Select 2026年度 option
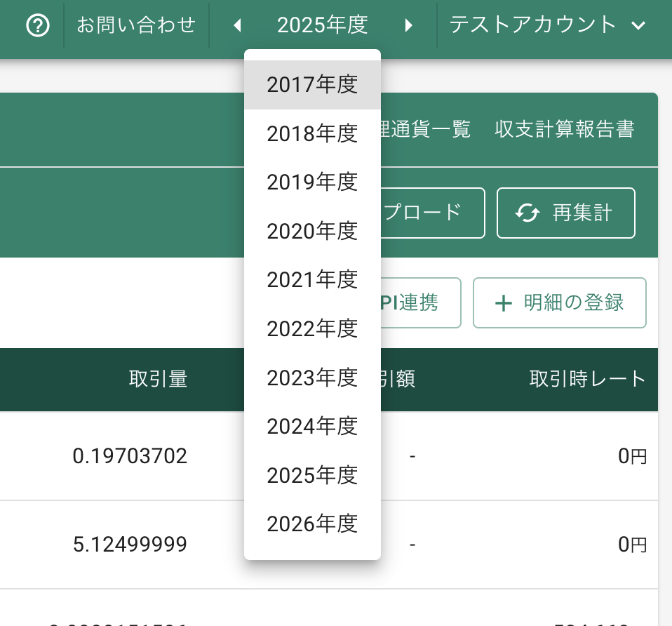The image size is (672, 626). [312, 524]
